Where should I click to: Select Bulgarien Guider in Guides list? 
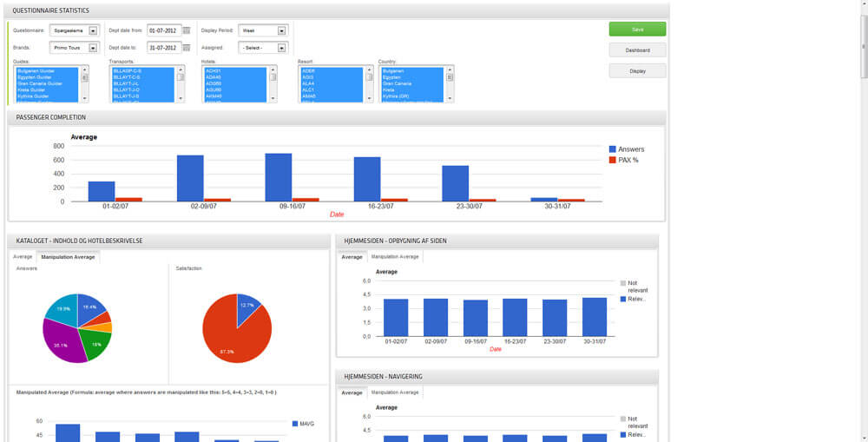point(48,71)
